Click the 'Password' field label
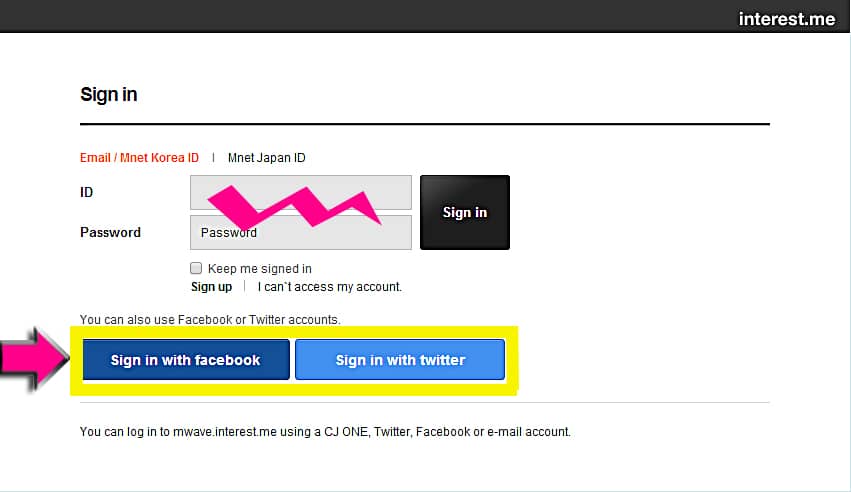The image size is (851, 492). [110, 232]
